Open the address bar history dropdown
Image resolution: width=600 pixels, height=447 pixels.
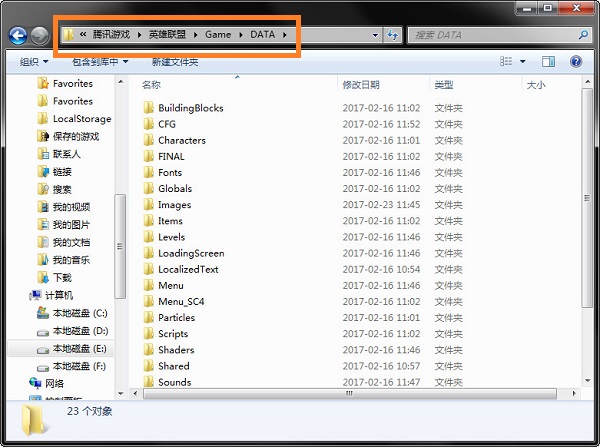pyautogui.click(x=375, y=35)
